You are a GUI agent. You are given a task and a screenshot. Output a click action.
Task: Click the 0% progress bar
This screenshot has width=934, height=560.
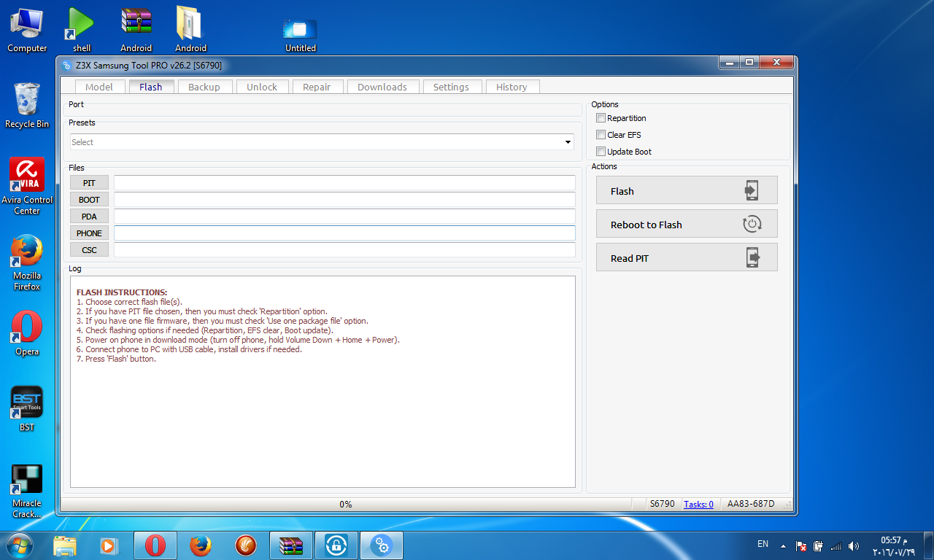346,504
